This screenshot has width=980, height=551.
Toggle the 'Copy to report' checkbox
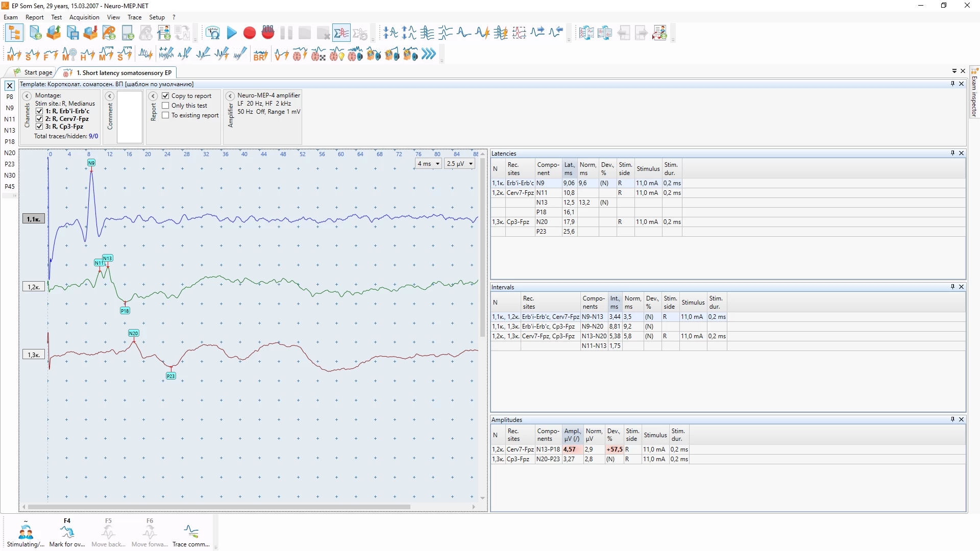pos(165,96)
